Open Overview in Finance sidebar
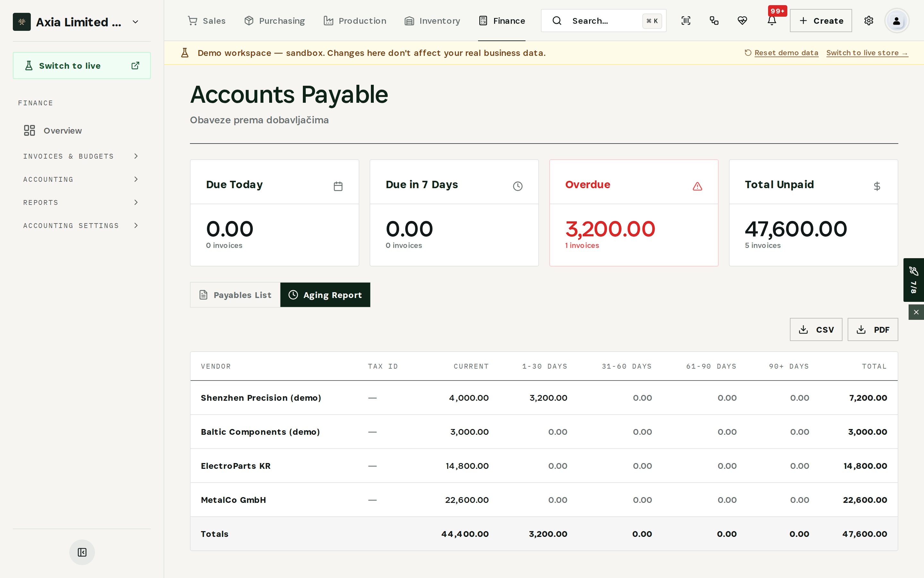The image size is (924, 578). (82, 130)
